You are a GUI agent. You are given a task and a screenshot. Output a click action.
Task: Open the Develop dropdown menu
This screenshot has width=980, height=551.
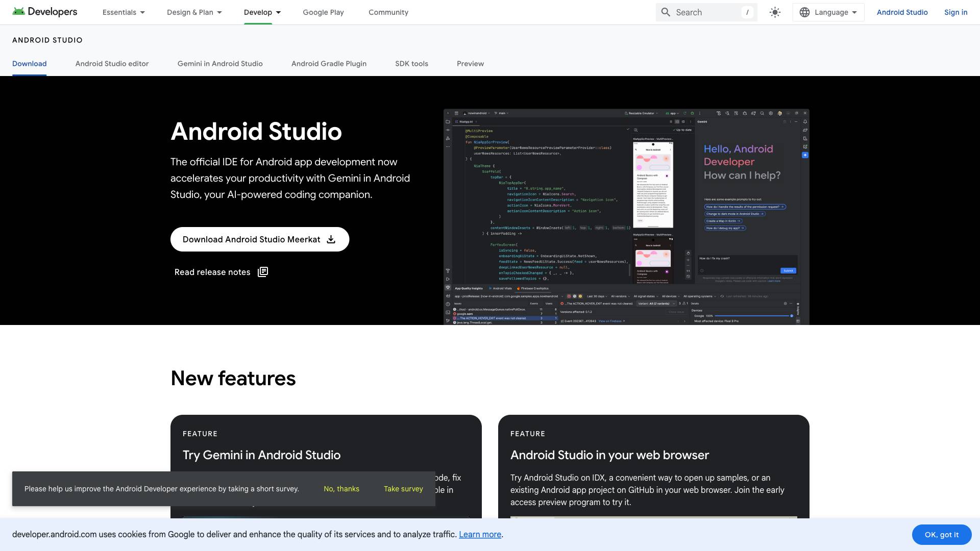point(262,12)
